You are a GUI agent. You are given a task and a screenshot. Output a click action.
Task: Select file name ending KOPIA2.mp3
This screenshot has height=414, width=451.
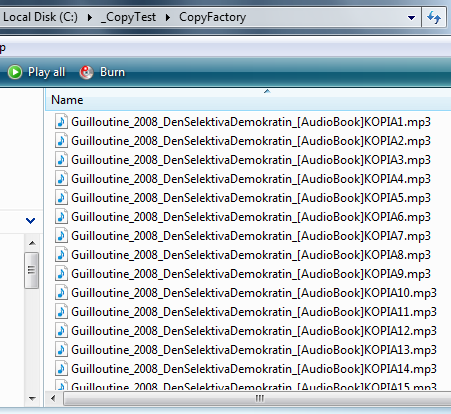[x=251, y=141]
